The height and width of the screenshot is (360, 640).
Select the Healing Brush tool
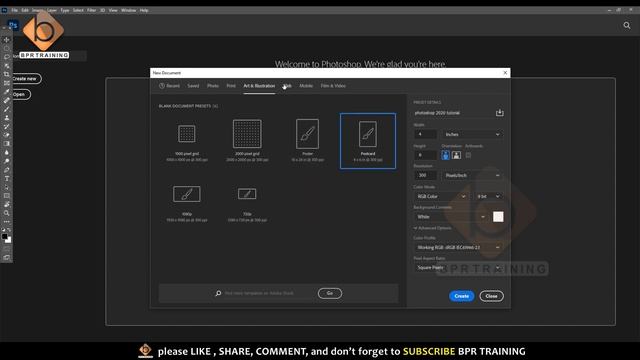tap(7, 100)
